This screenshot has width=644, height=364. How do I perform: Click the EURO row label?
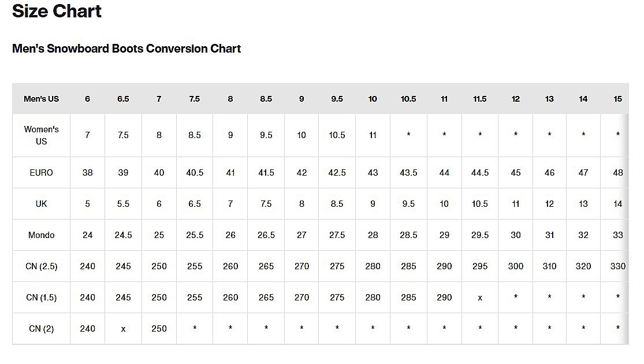(42, 173)
